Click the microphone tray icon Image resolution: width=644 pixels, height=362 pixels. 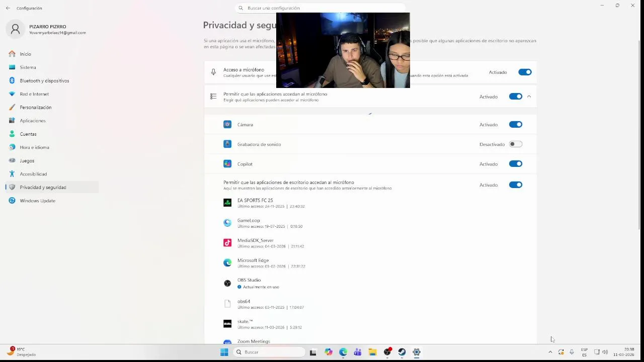(x=572, y=352)
